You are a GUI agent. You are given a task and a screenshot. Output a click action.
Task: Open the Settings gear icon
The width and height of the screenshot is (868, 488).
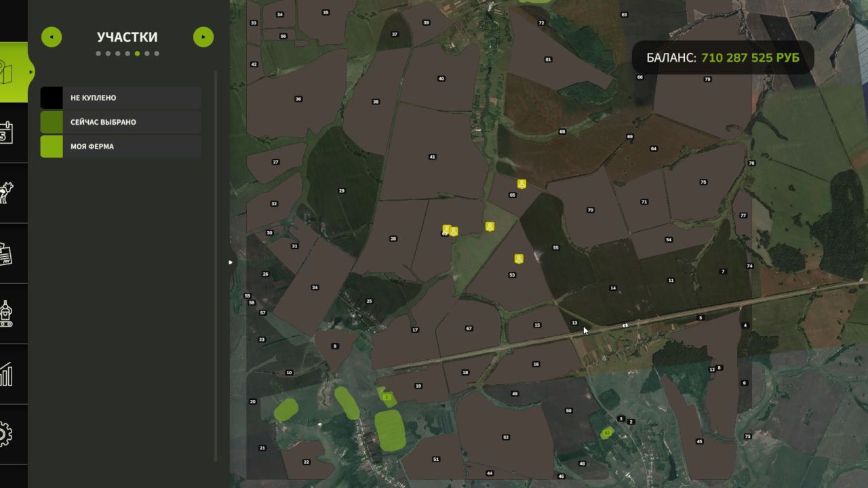(x=5, y=434)
